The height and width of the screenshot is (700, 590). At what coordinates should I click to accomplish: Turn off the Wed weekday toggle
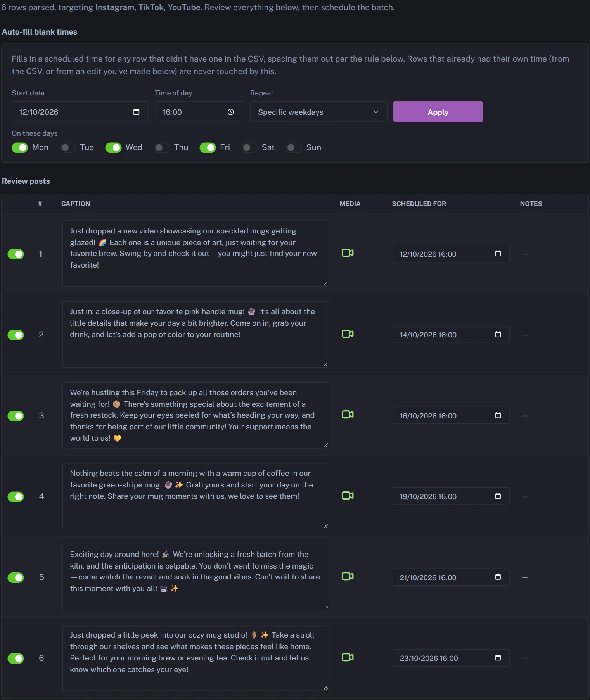(113, 148)
